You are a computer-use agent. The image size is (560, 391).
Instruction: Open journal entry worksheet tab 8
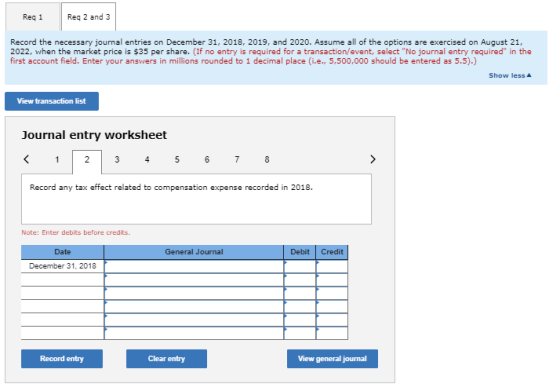(x=267, y=160)
